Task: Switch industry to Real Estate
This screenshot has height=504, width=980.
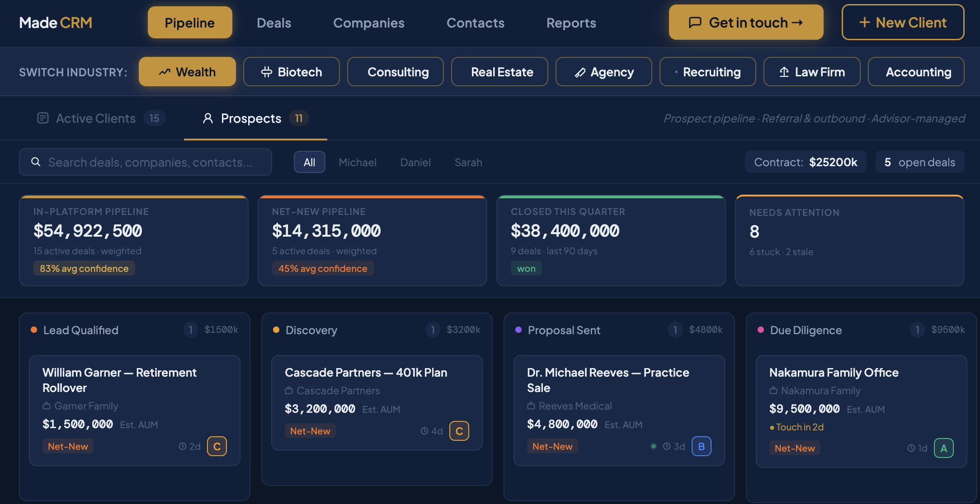Action: (x=499, y=72)
